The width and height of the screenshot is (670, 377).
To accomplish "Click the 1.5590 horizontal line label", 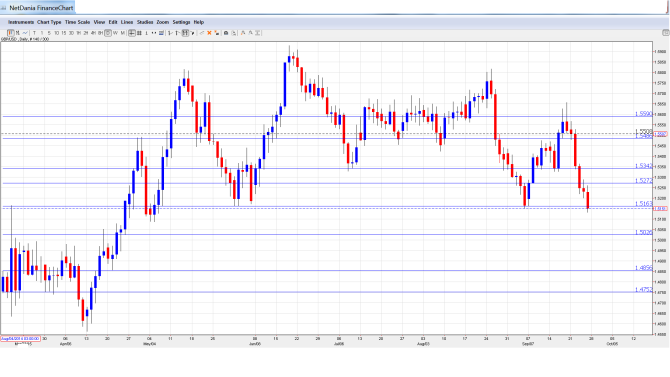I will click(644, 114).
